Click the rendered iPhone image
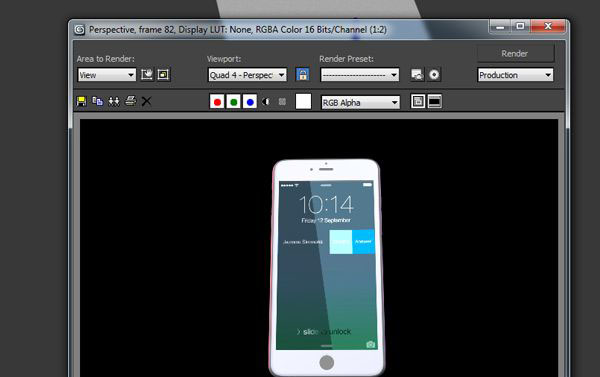 [x=326, y=267]
